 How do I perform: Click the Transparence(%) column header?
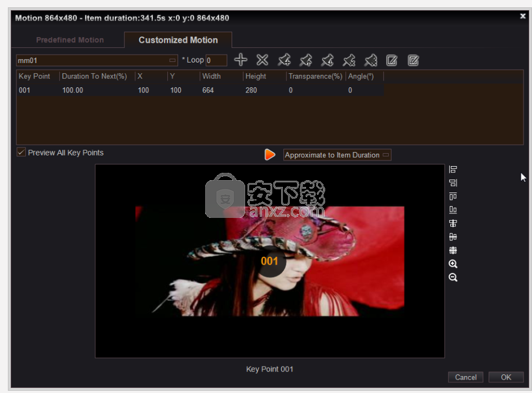[316, 77]
